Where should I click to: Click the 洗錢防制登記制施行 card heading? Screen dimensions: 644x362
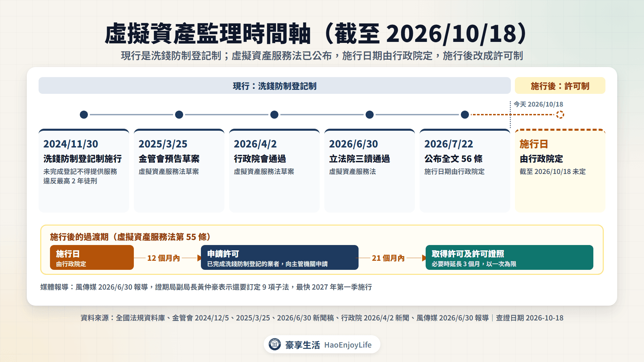(83, 159)
